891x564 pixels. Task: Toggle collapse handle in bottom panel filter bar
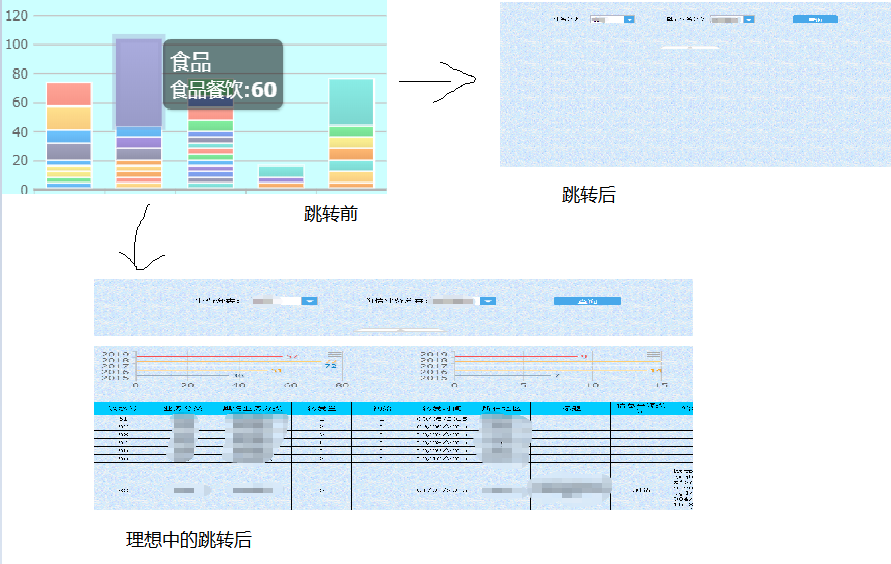point(399,330)
